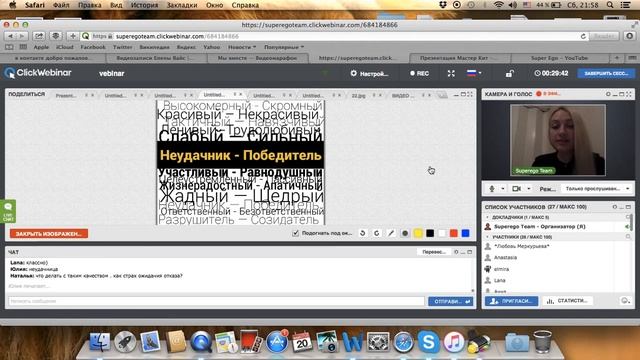
Task: Click Safari share toolbar icon
Action: pos(39,36)
